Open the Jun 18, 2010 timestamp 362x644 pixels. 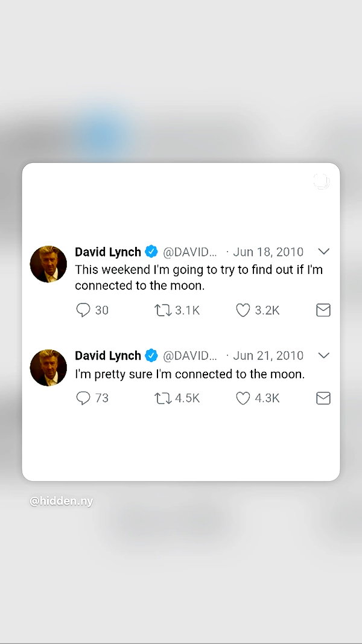coord(268,252)
